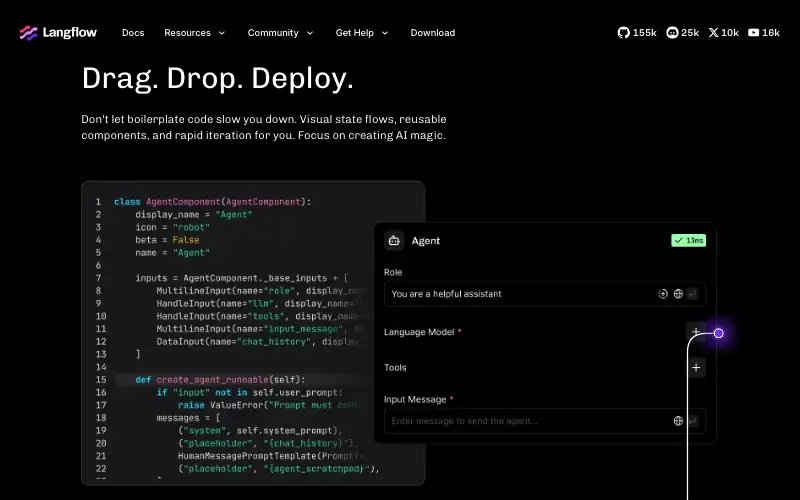This screenshot has width=800, height=500.
Task: Click the green 13ms status badge
Action: (688, 240)
